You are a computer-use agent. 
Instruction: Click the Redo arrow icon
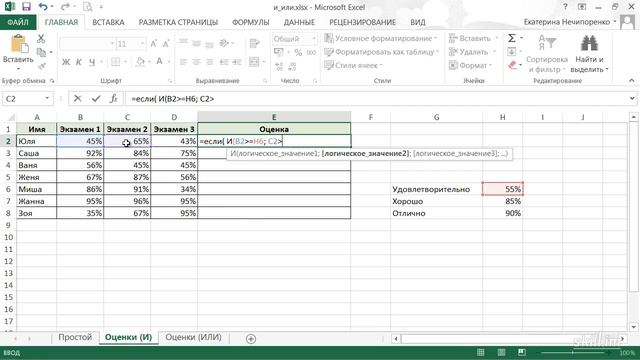(x=64, y=7)
